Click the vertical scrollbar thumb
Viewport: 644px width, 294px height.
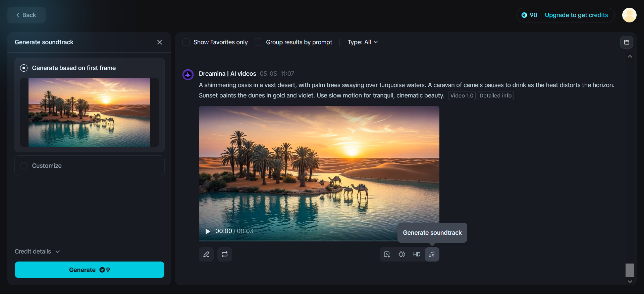[x=630, y=270]
